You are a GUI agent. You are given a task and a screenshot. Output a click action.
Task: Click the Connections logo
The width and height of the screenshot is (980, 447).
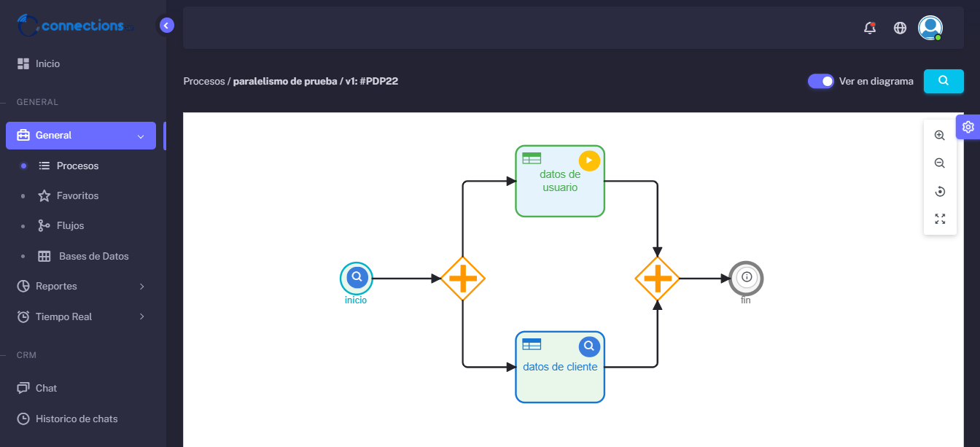[76, 26]
